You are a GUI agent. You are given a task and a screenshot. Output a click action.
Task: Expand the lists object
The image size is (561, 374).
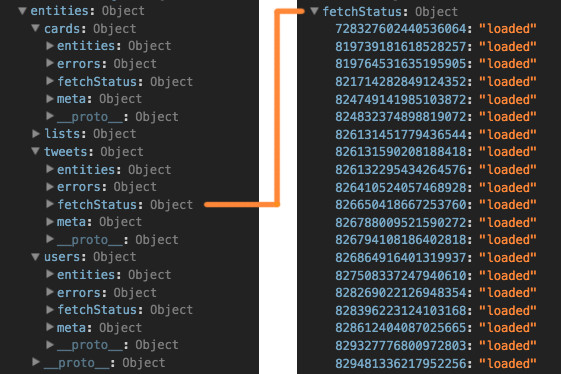tap(36, 133)
